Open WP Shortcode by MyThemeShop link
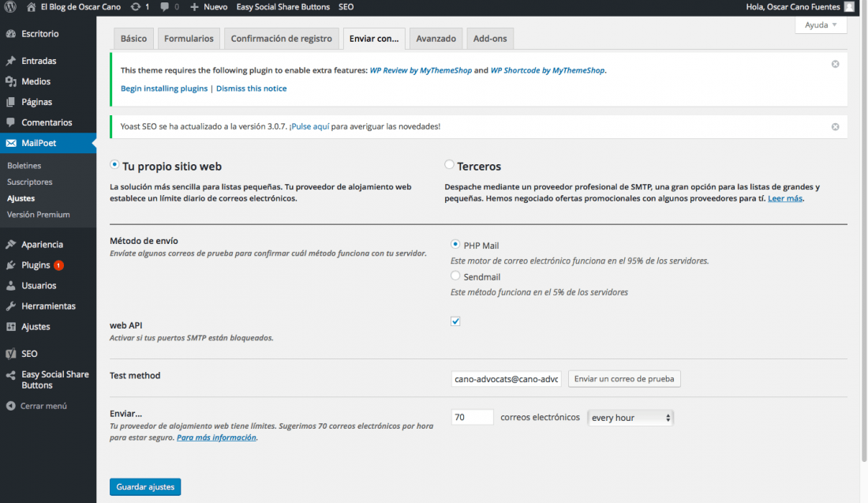Screen dimensions: 868x503 point(548,70)
